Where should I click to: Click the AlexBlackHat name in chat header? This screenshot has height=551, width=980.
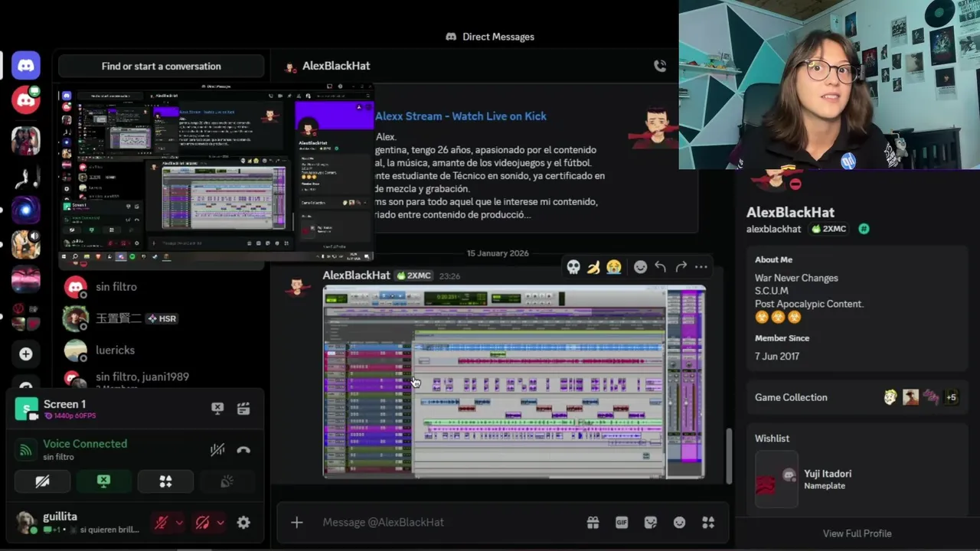coord(336,66)
